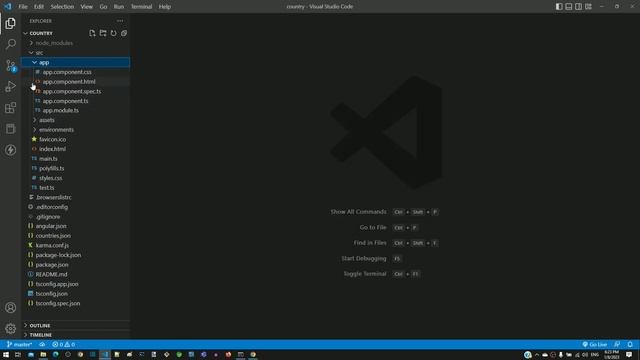This screenshot has width=640, height=360.
Task: Open the File menu
Action: click(x=23, y=7)
